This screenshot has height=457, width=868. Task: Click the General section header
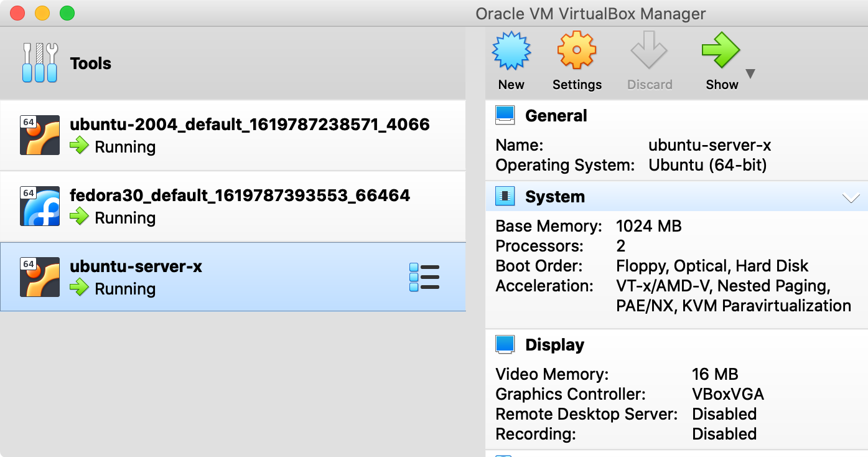556,116
